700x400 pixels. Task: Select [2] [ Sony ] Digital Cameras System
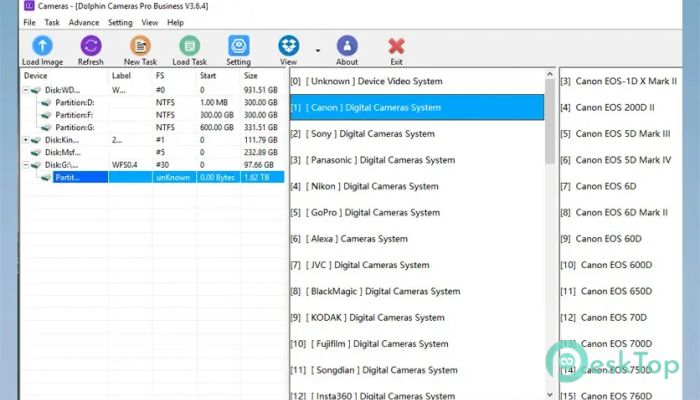(x=417, y=134)
